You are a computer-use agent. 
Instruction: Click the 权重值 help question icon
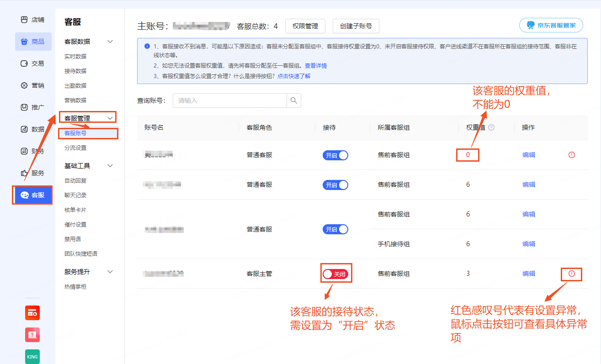(491, 128)
